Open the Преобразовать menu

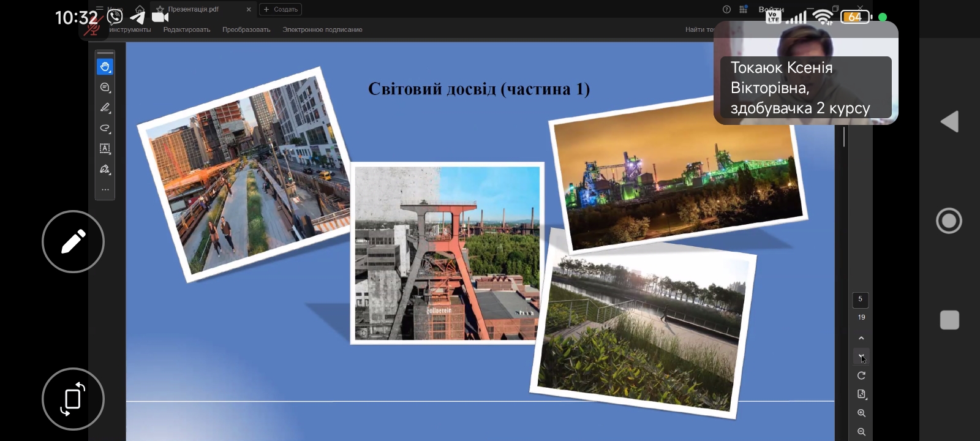[x=246, y=29]
